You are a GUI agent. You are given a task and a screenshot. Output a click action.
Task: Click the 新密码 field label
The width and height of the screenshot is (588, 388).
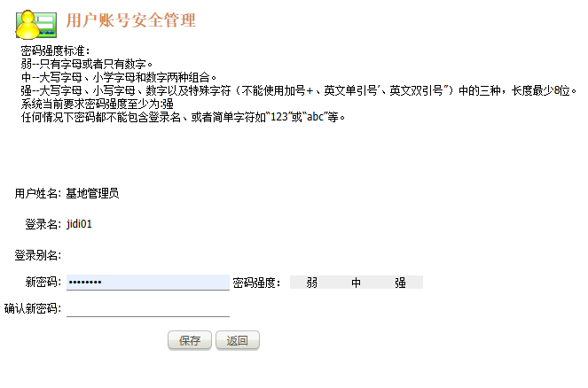pos(43,282)
